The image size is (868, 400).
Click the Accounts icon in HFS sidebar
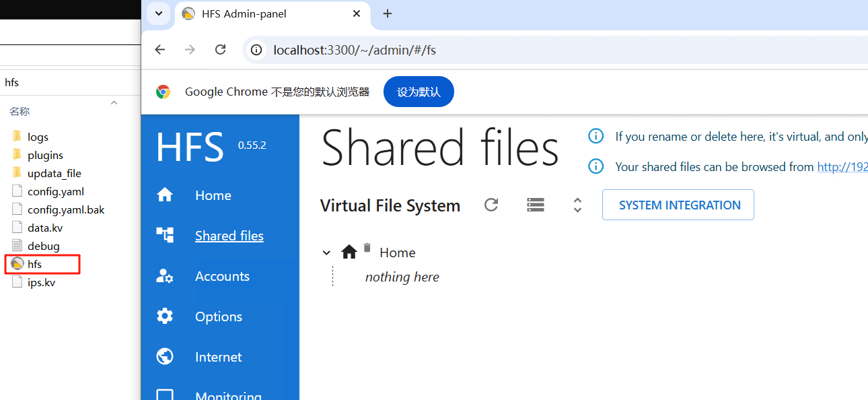165,276
